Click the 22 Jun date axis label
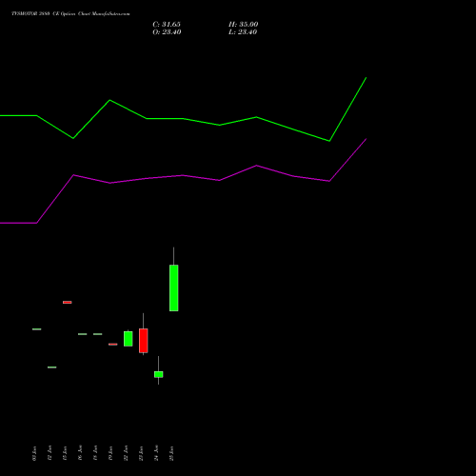Screen dimensions: 476x476 point(126,453)
